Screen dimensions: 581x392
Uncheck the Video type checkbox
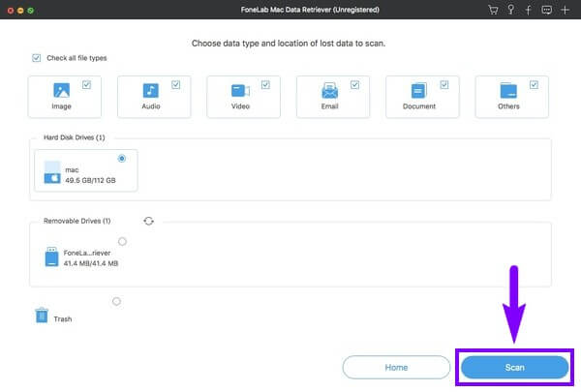[x=265, y=85]
